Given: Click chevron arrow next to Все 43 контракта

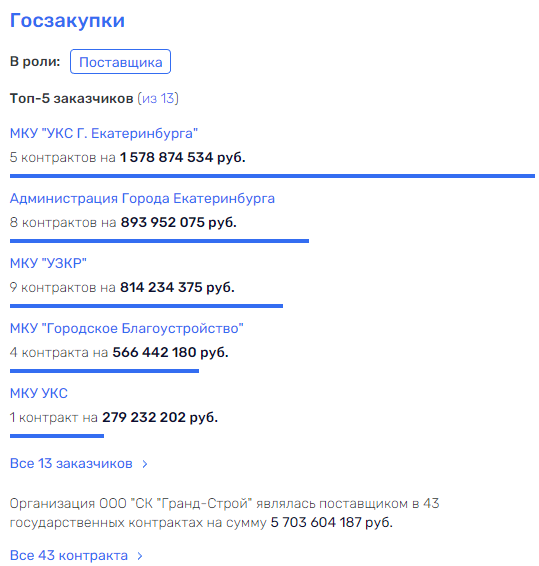Looking at the screenshot, I should coord(140,556).
